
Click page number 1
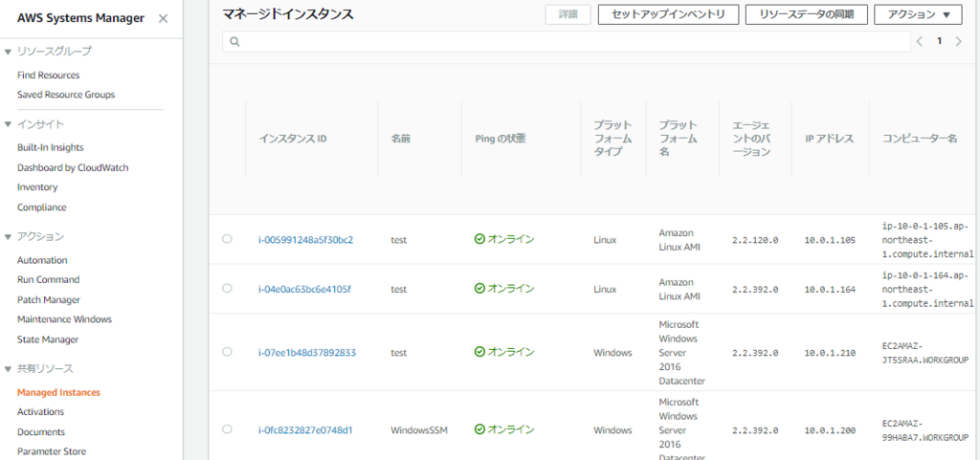point(939,41)
